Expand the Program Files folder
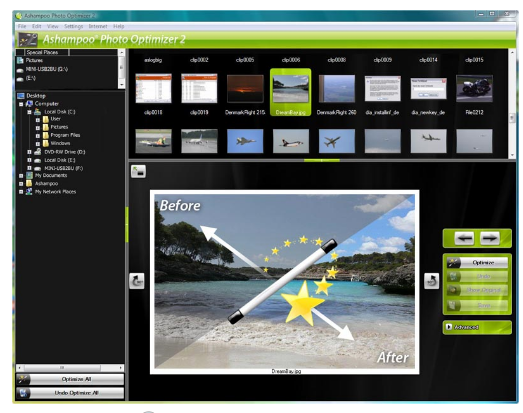 click(x=38, y=135)
